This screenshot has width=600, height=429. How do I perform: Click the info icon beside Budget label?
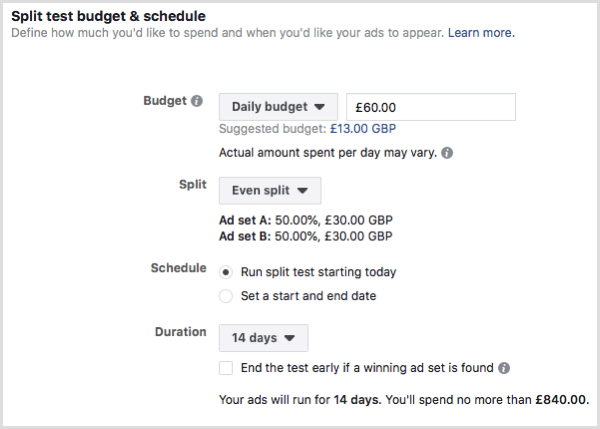point(197,101)
